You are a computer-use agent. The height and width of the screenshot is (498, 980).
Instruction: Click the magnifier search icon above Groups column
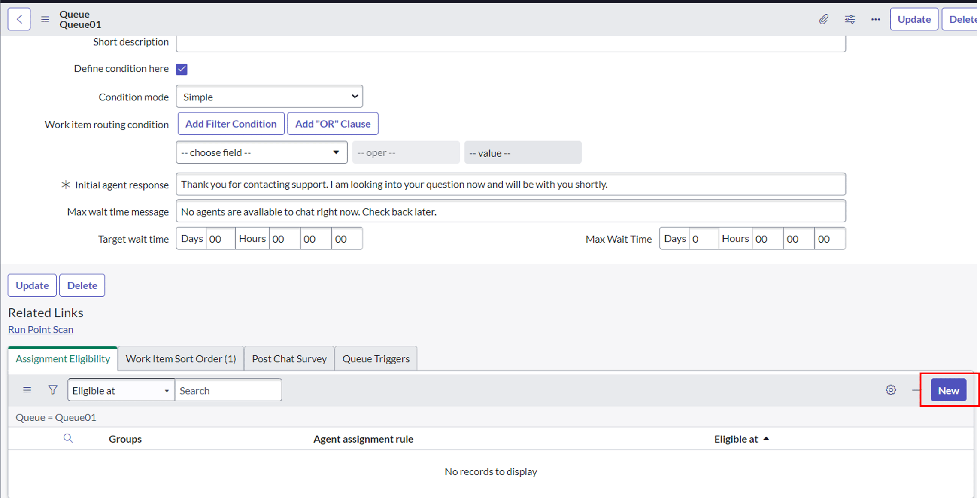[68, 438]
